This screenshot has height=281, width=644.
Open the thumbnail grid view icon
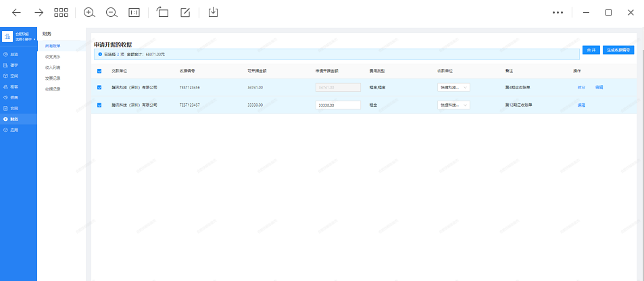(x=61, y=12)
